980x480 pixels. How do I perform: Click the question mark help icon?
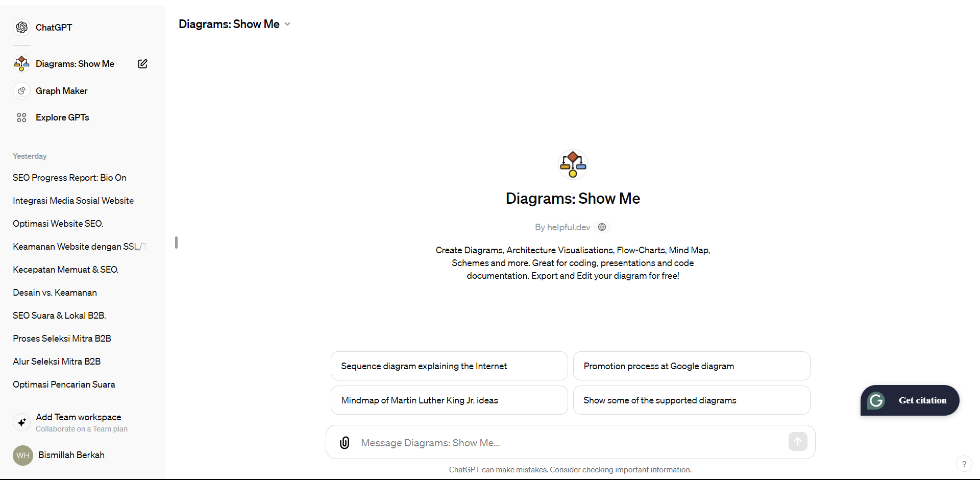click(x=964, y=464)
